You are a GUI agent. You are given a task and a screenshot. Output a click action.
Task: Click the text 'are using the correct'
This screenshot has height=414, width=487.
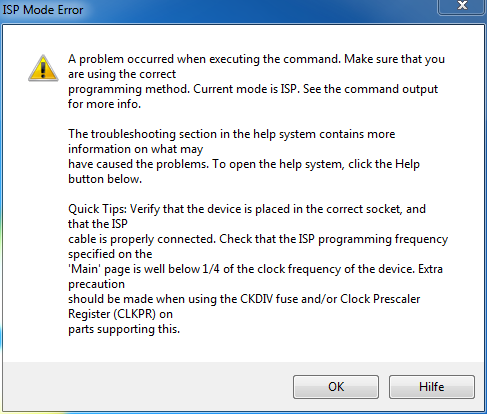click(x=122, y=74)
